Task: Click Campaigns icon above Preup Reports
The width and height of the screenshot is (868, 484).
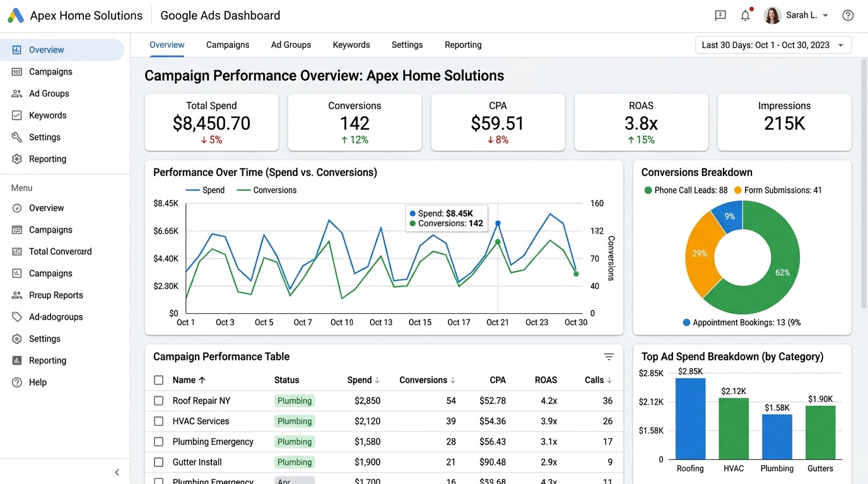Action: [17, 274]
